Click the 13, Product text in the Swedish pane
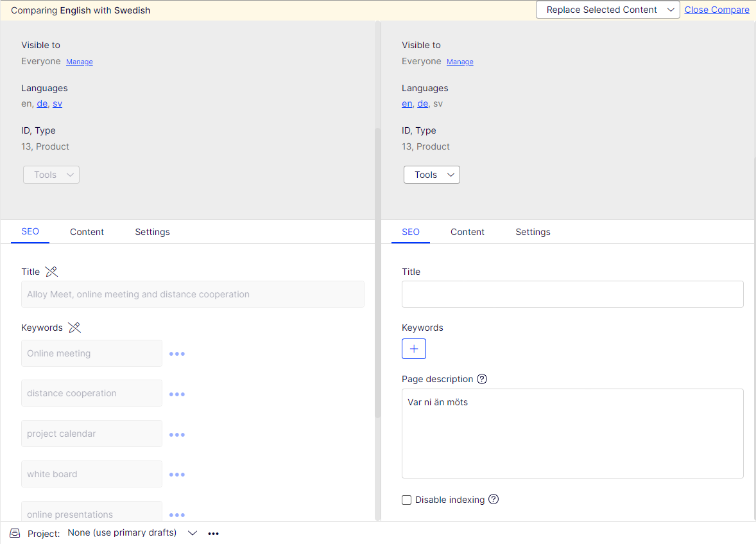The width and height of the screenshot is (756, 544). point(425,146)
